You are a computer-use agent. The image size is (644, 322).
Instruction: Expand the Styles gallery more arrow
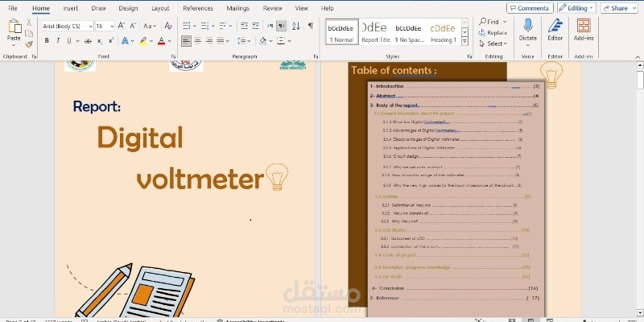(465, 41)
